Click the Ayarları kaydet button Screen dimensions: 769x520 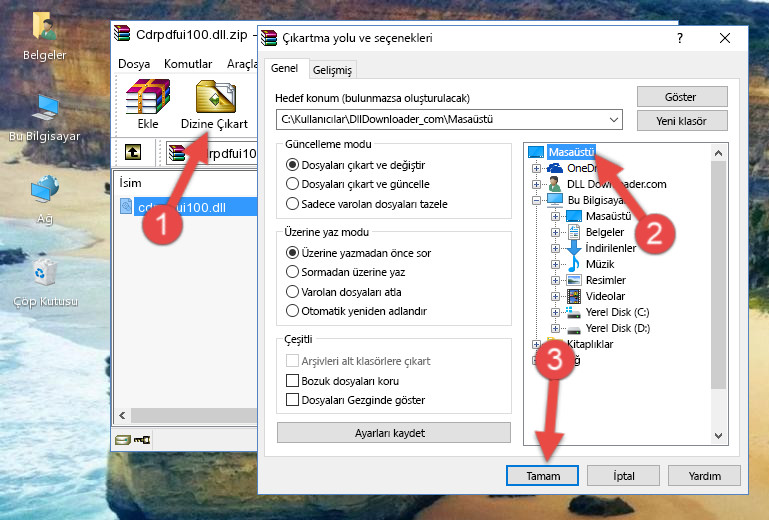point(393,433)
